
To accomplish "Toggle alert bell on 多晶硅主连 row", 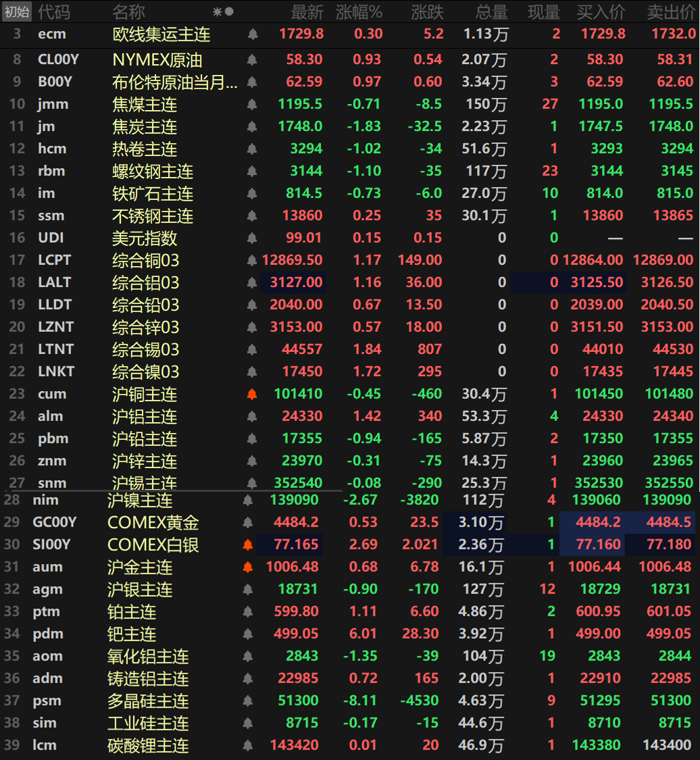I will point(247,701).
